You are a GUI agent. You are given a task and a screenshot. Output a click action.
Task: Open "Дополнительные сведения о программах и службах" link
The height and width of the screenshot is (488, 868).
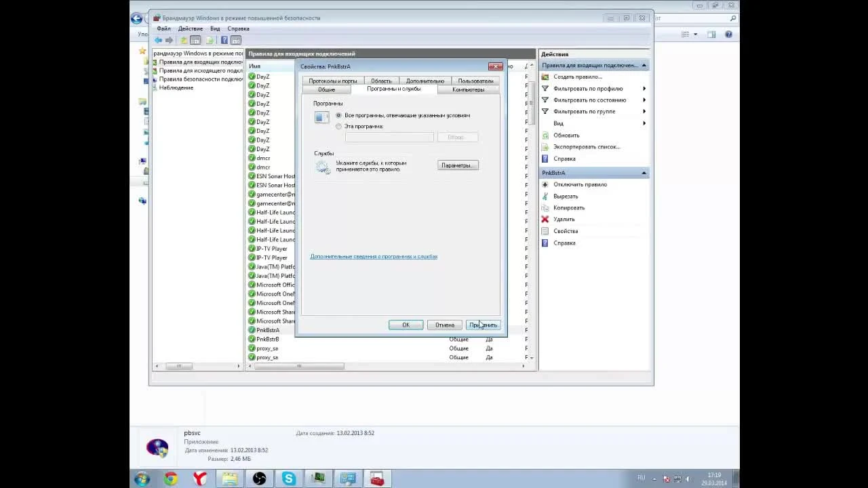[x=374, y=256]
